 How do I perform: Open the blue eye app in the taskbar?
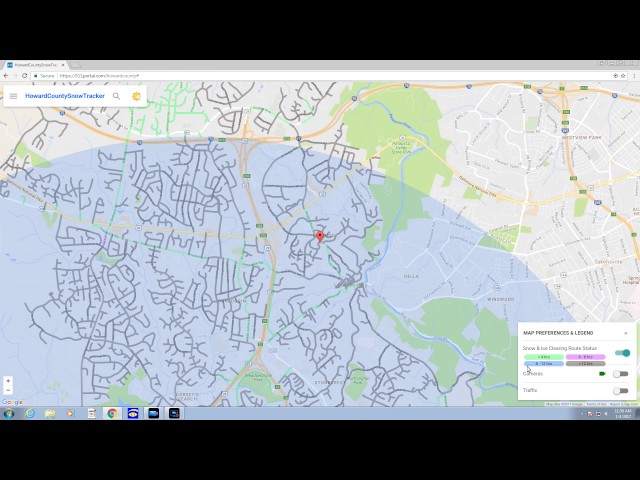tap(133, 413)
